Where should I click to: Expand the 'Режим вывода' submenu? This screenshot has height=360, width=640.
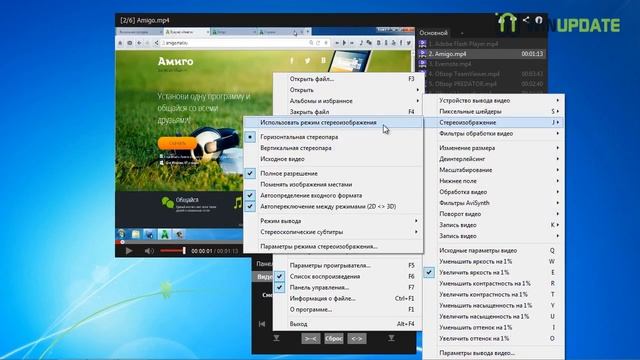click(333, 221)
